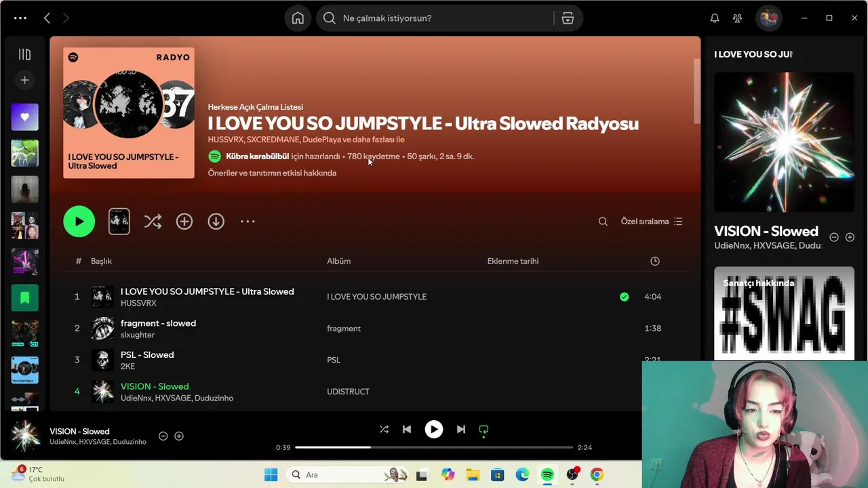Toggle liked checkmark on track 1
Viewport: 868px width, 488px height.
(624, 297)
